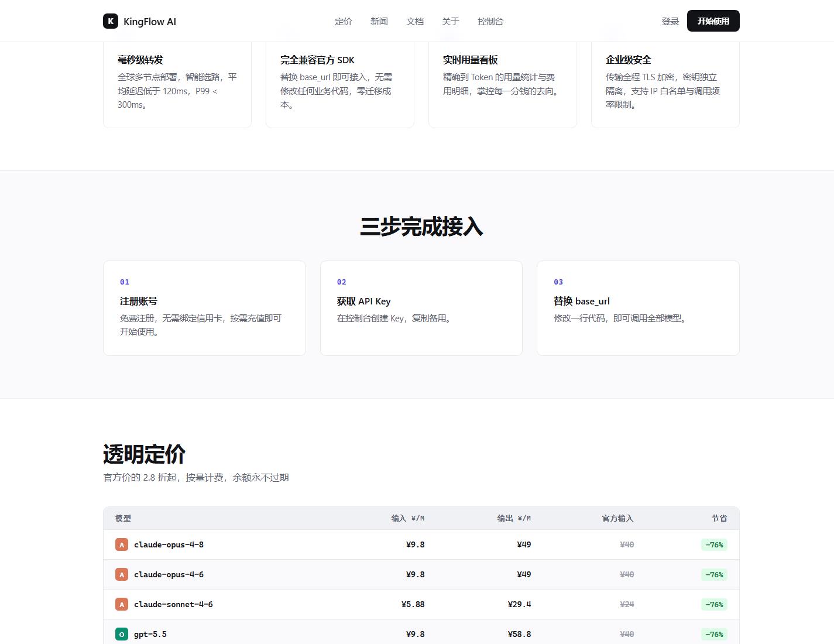Select the 完全兼容官方 SDK card heading
The image size is (834, 644).
[x=317, y=60]
